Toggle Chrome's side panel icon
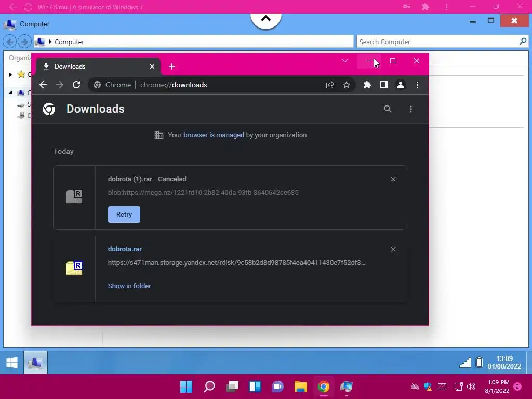532x399 pixels. (x=384, y=85)
